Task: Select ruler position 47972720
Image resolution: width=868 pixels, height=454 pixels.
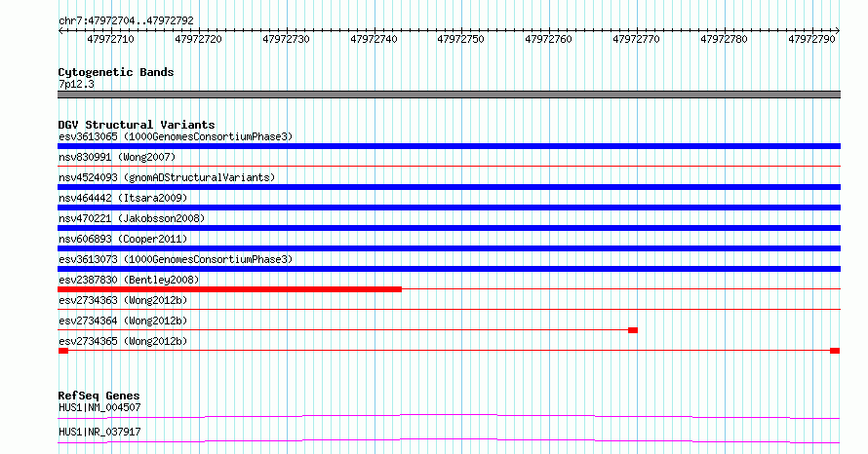Action: 198,39
